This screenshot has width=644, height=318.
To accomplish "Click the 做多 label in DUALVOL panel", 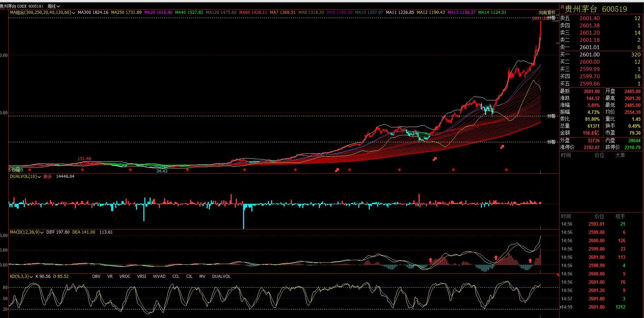I will coord(47,176).
